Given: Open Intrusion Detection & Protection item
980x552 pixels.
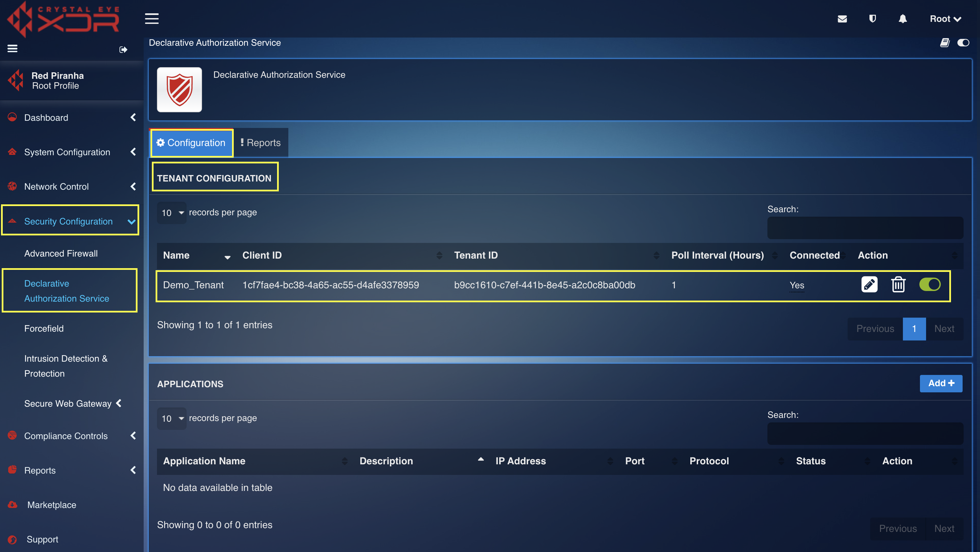Looking at the screenshot, I should [66, 366].
